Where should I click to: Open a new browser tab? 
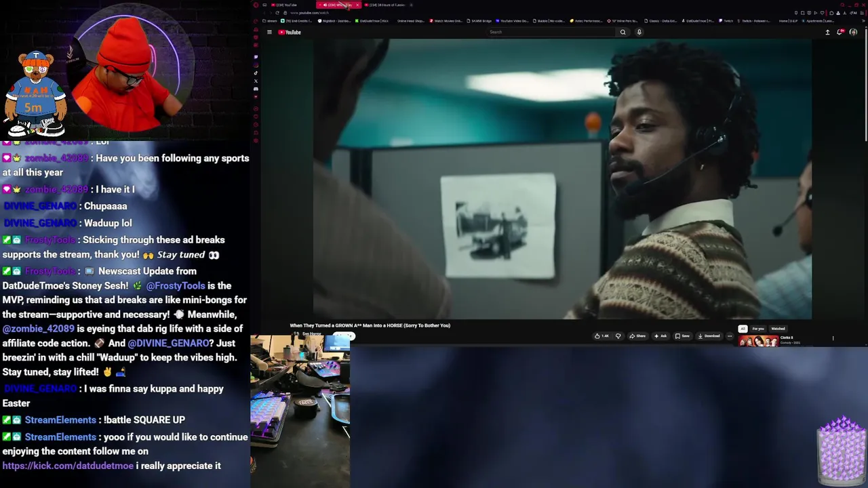[x=411, y=5]
